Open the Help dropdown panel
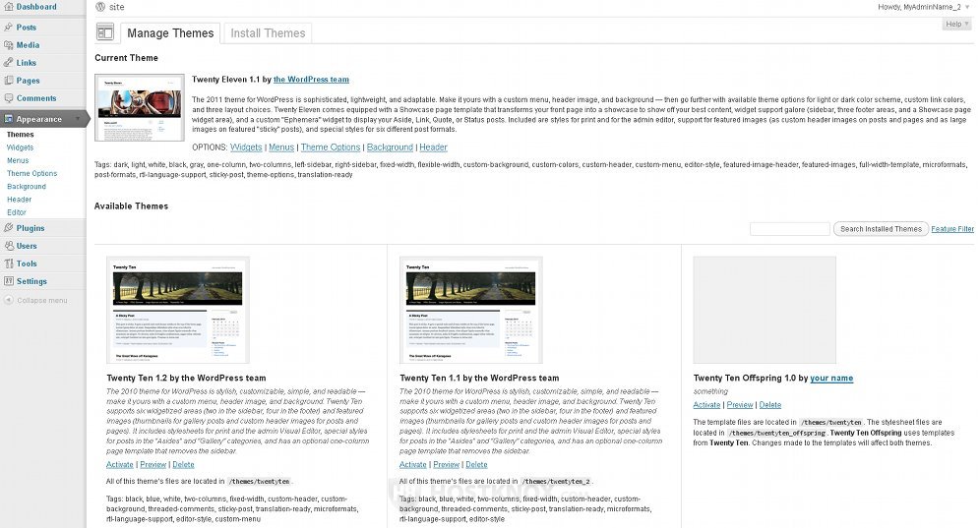The image size is (980, 528). (x=956, y=24)
